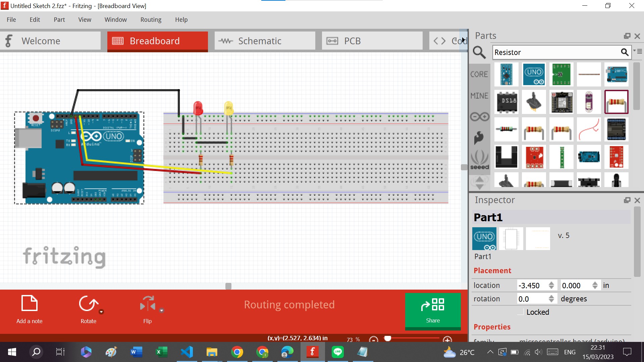Click the green Share button
Screen dimensions: 644x362
(433, 311)
